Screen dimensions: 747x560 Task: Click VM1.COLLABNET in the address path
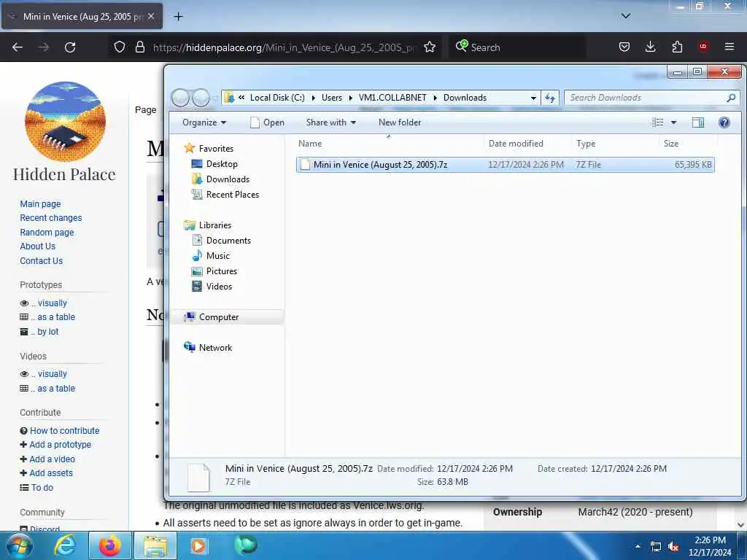point(392,98)
